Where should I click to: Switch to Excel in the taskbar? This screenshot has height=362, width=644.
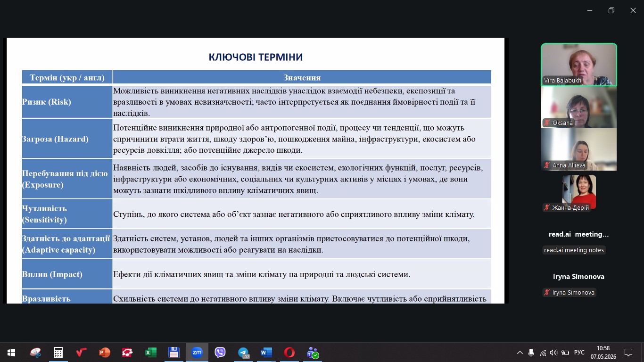coord(150,353)
